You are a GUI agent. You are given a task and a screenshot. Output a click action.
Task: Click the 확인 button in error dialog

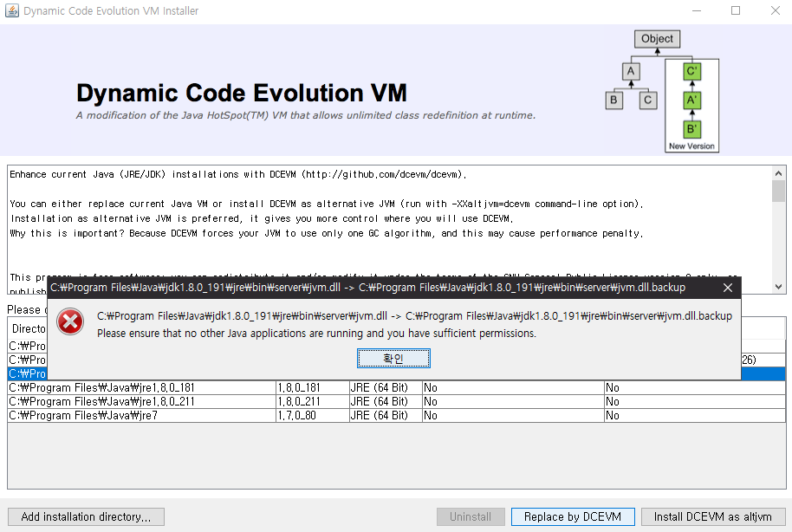pyautogui.click(x=393, y=358)
